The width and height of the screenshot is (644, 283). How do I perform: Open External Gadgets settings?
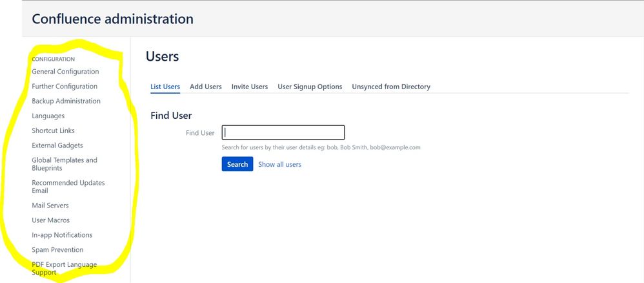coord(57,145)
